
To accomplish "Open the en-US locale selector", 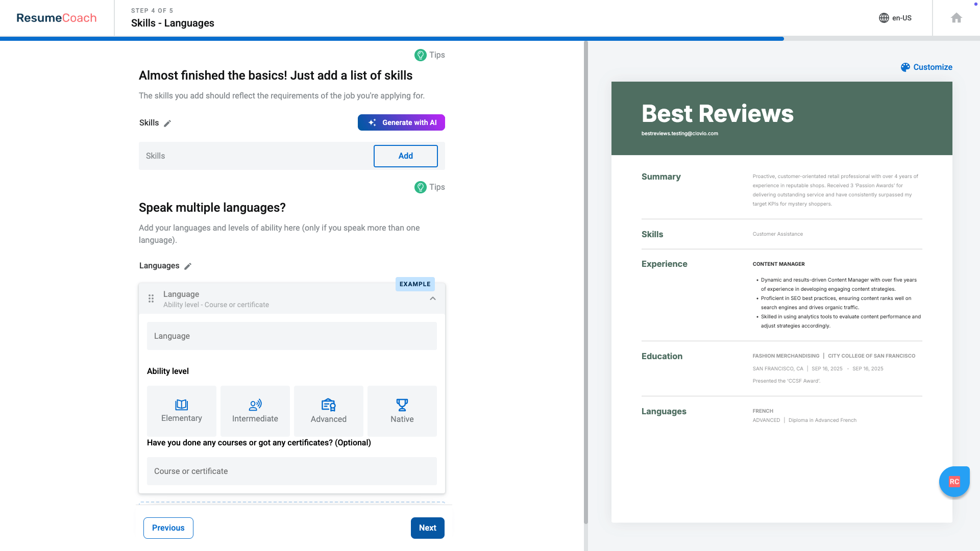I will pyautogui.click(x=901, y=18).
